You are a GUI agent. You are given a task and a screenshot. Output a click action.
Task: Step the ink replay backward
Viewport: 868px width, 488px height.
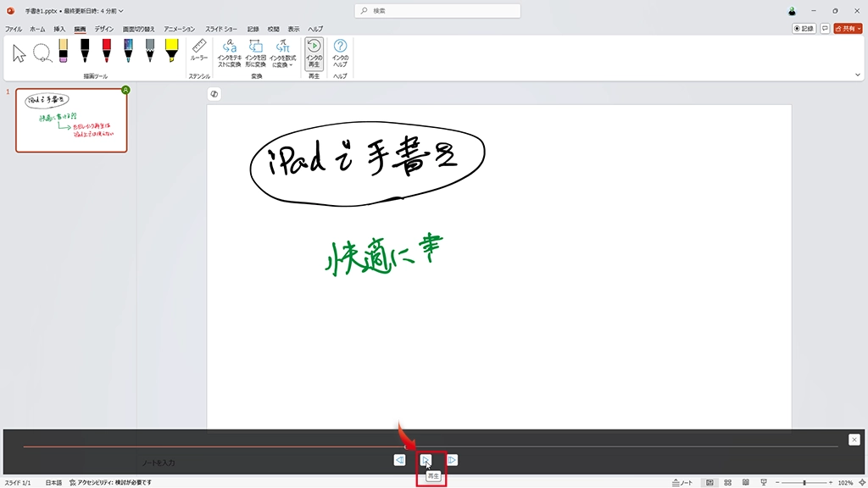point(400,460)
